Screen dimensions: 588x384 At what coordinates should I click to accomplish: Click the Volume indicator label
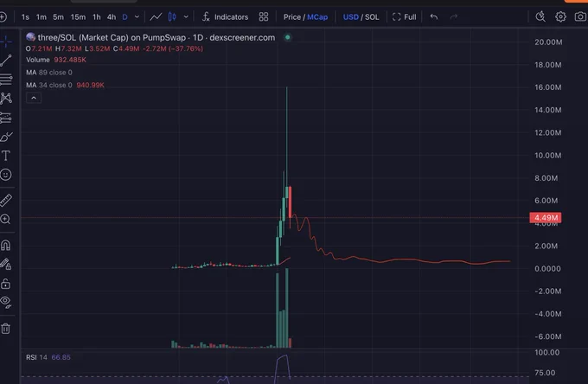click(x=38, y=60)
